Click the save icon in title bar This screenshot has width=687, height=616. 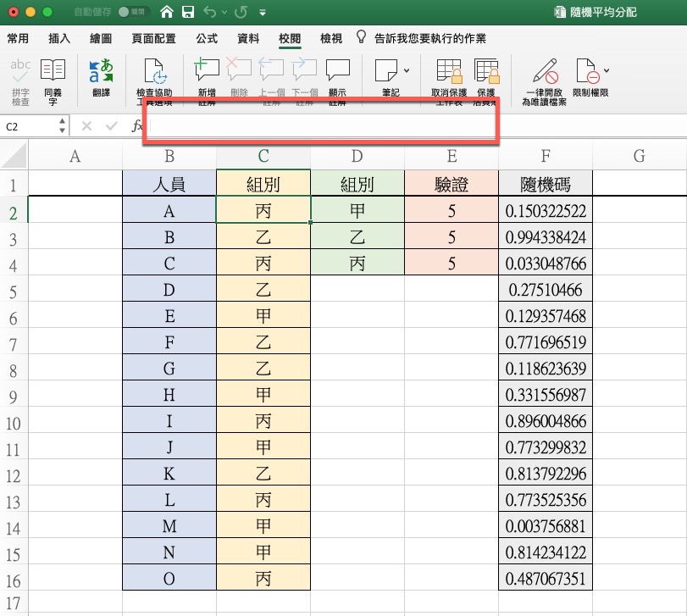pyautogui.click(x=187, y=13)
